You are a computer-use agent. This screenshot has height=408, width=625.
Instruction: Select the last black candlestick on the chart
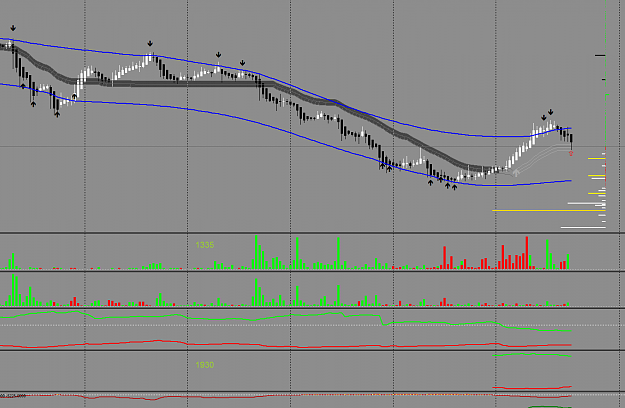(572, 141)
